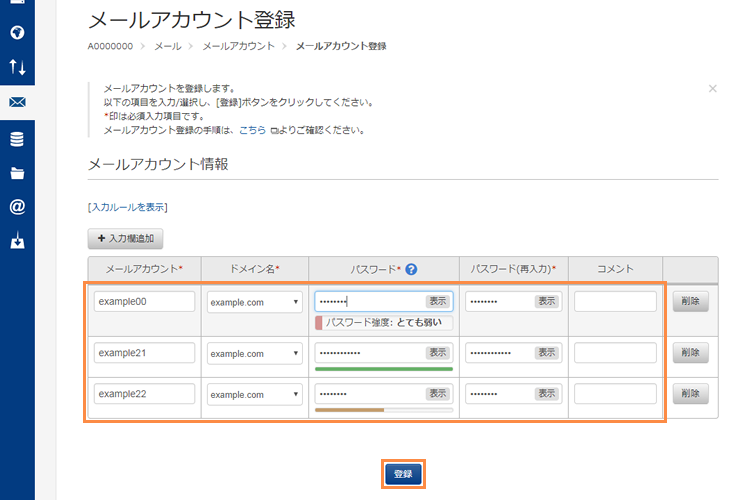Click the 入力欄追加 button
Image resolution: width=750 pixels, height=500 pixels.
coord(125,238)
